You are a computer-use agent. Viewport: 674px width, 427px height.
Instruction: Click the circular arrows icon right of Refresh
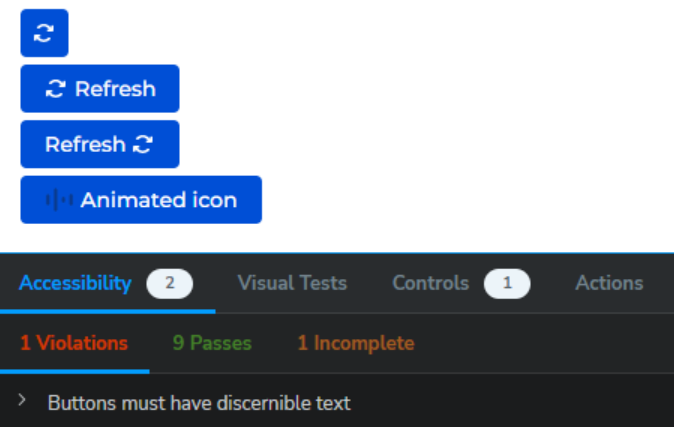[x=143, y=144]
